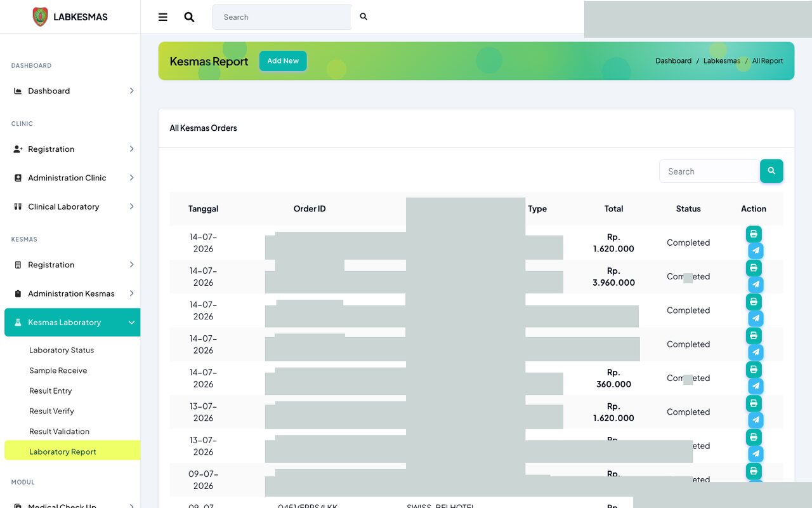The width and height of the screenshot is (812, 508).
Task: Click the Total column header
Action: coord(613,208)
